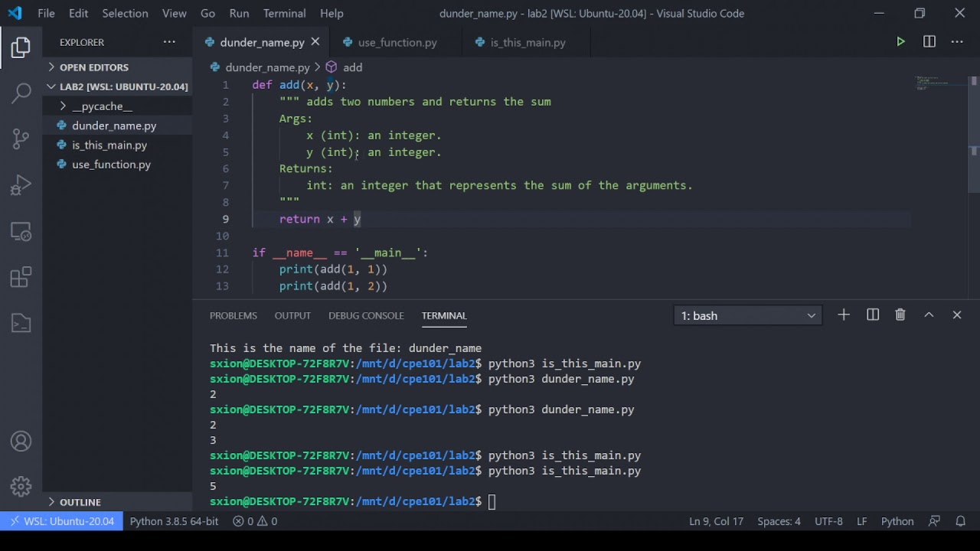
Task: Open the Explorer view in activity bar
Action: click(x=21, y=47)
